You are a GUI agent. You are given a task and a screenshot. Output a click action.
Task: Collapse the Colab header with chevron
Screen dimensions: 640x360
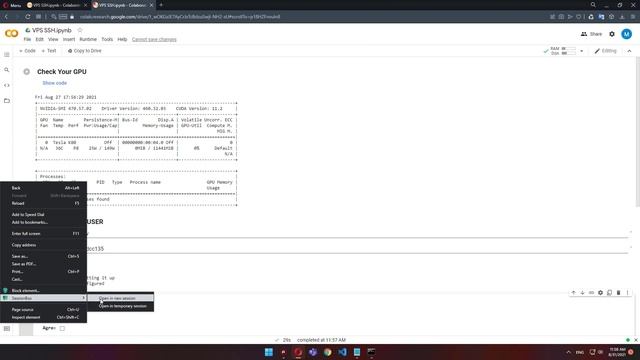pyautogui.click(x=629, y=51)
